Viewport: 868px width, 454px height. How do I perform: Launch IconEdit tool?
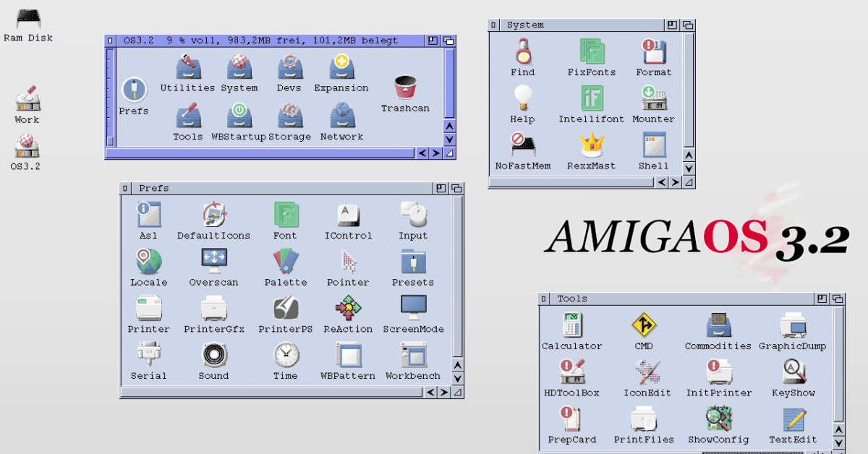point(647,372)
